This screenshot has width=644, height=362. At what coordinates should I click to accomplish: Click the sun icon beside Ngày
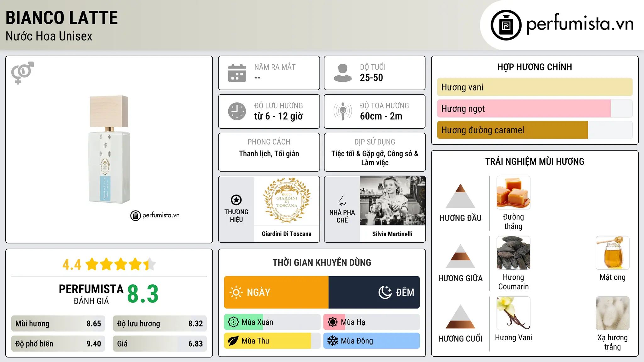pos(236,292)
